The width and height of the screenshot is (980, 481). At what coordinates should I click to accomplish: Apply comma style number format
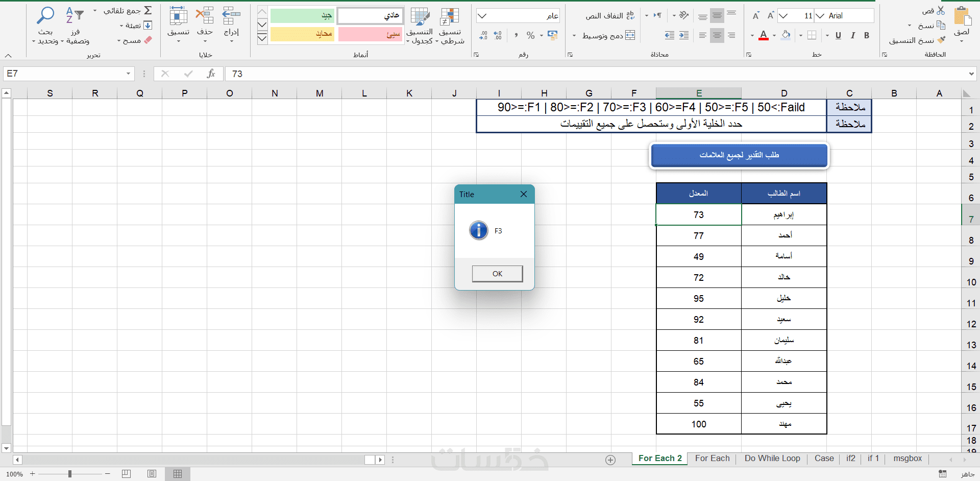pos(516,35)
